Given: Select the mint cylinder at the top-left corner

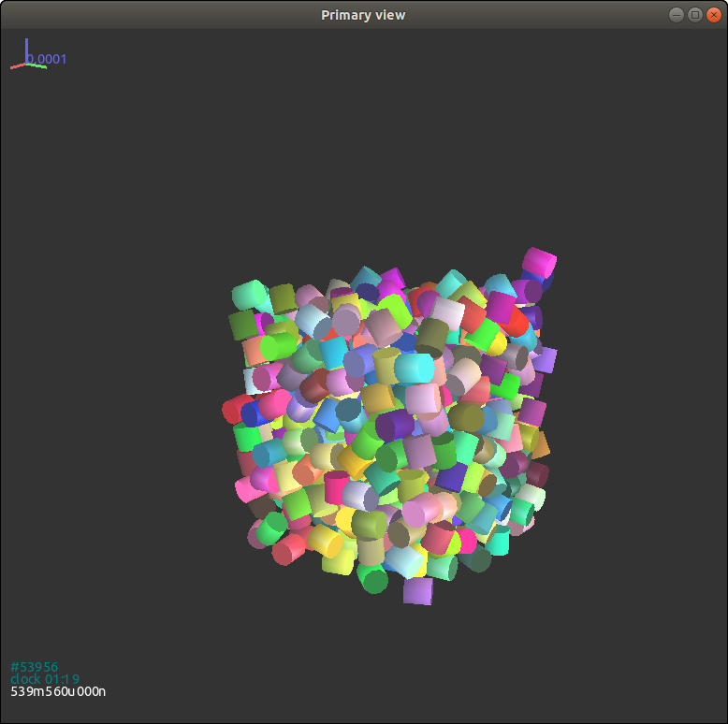Looking at the screenshot, I should 248,296.
